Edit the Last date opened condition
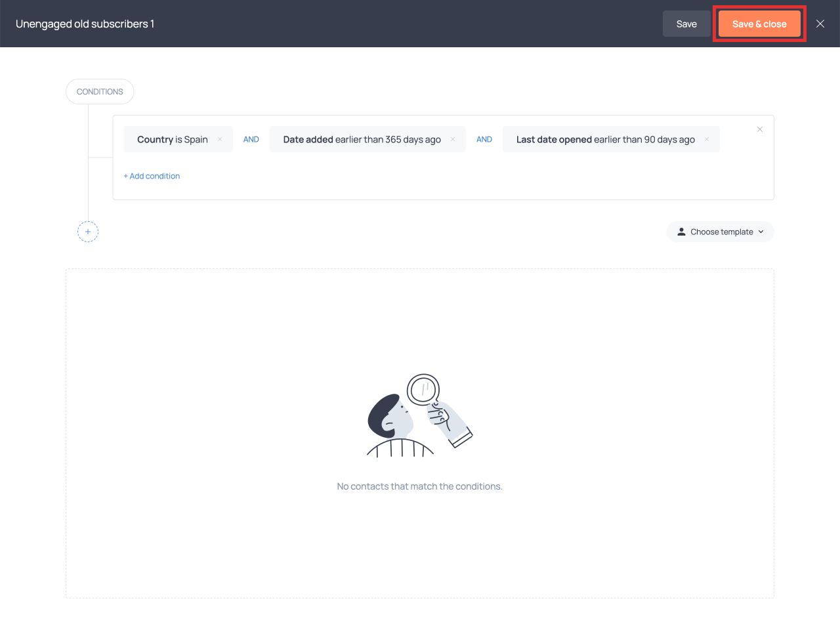The width and height of the screenshot is (840, 630). (605, 139)
